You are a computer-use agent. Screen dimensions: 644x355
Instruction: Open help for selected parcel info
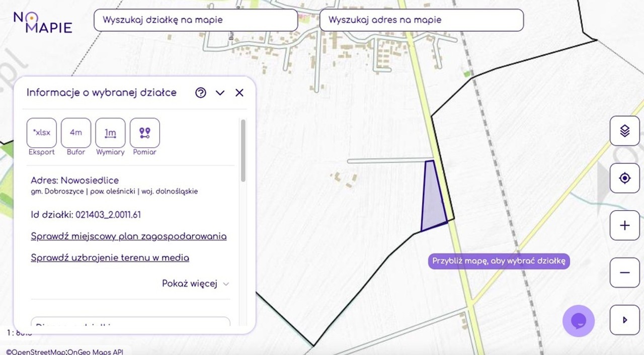pos(201,93)
